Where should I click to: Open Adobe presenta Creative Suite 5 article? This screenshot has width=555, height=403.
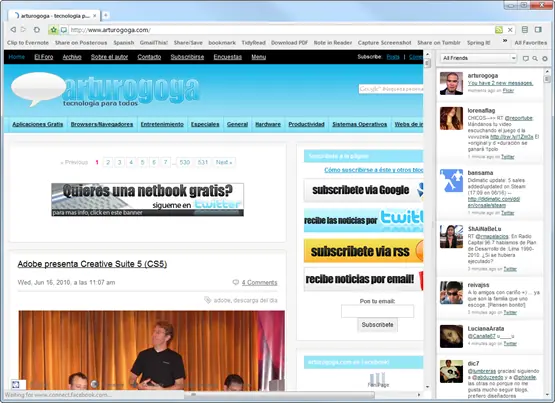[92, 264]
